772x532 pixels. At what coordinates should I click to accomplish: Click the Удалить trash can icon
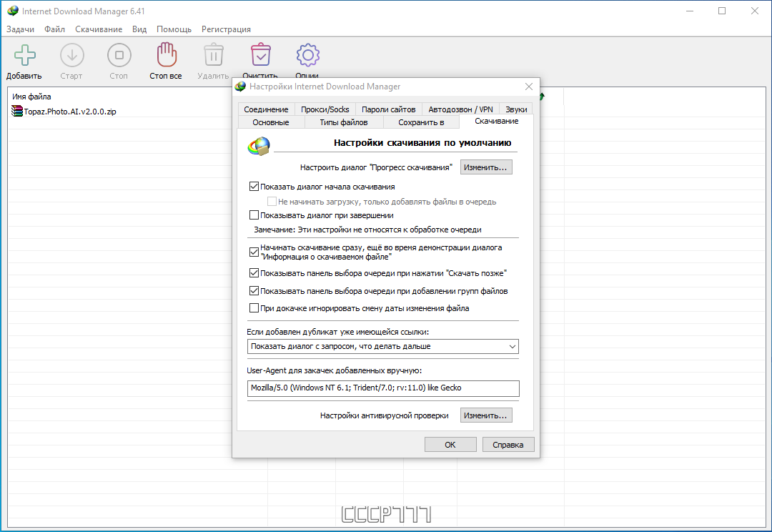214,54
